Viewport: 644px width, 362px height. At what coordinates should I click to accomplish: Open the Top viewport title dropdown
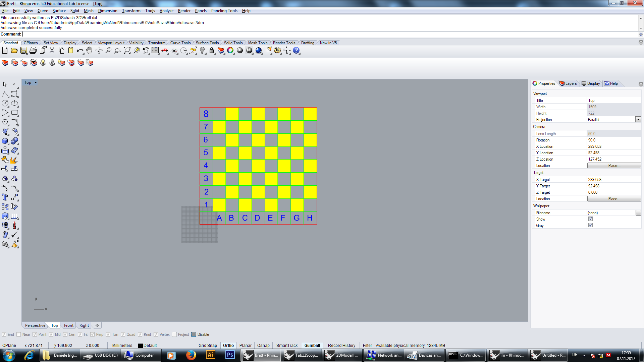(x=36, y=82)
